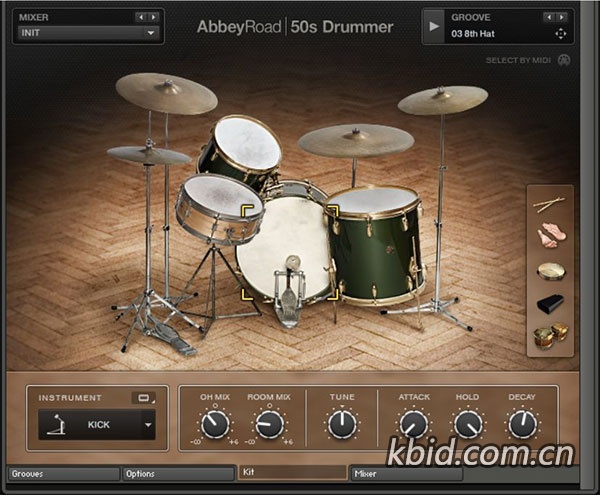Click the HOLD knob

pos(468,425)
